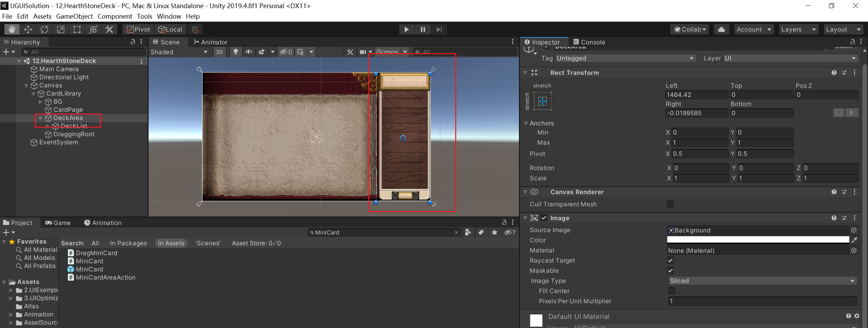
Task: Open Canvas Renderer context menu dots
Action: [854, 192]
